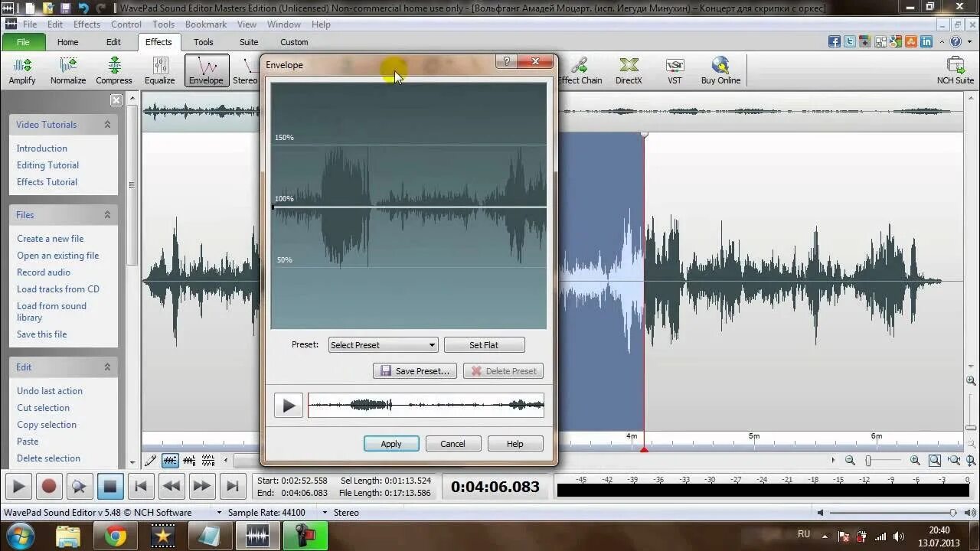Open the Equalize effect
The height and width of the screenshot is (551, 980).
coord(160,70)
